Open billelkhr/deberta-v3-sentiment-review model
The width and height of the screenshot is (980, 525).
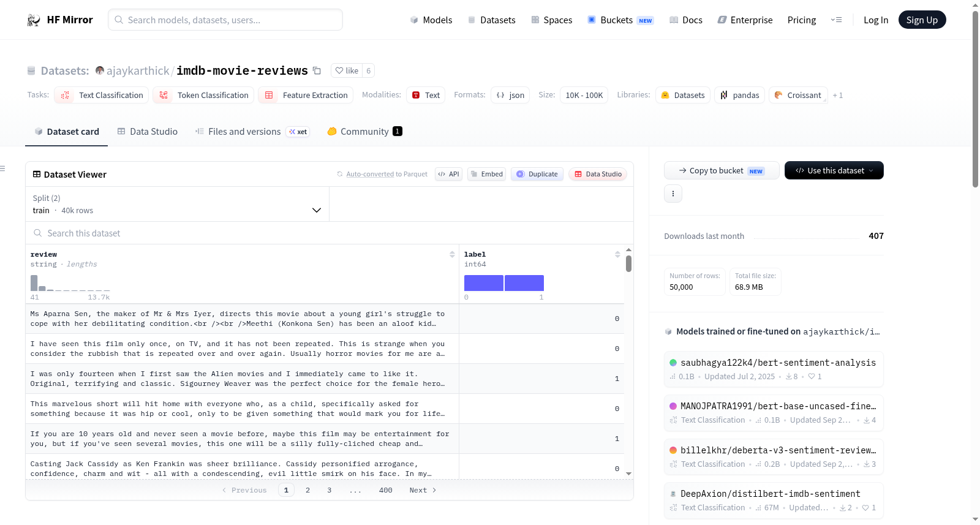[774, 456]
